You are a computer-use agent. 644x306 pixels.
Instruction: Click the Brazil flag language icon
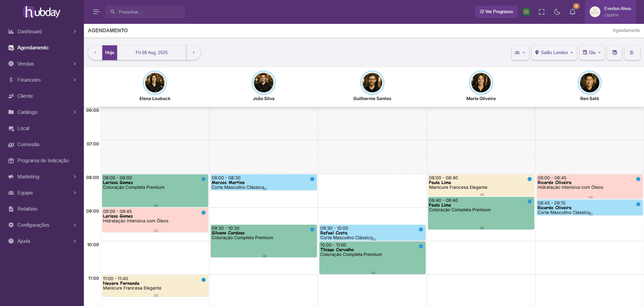coord(526,12)
